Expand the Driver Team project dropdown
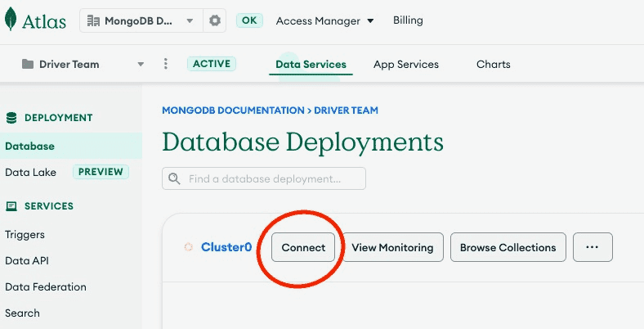This screenshot has height=329, width=644. click(x=141, y=64)
